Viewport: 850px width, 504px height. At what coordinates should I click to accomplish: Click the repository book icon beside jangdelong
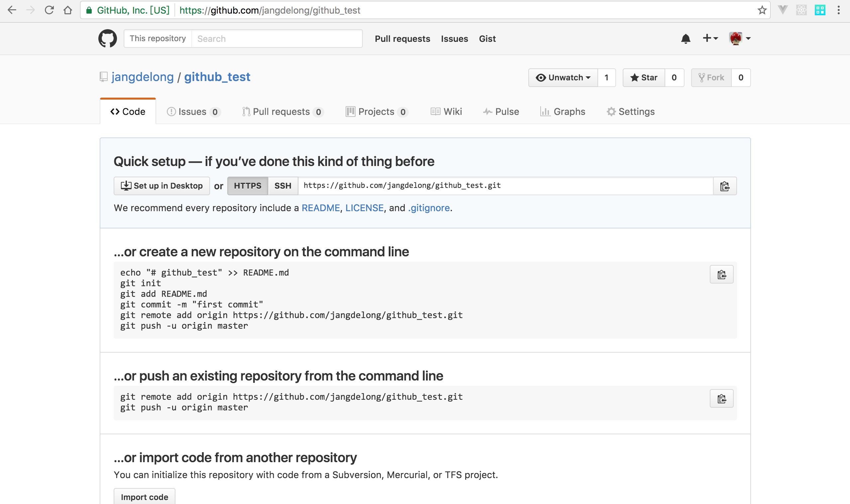click(x=104, y=77)
